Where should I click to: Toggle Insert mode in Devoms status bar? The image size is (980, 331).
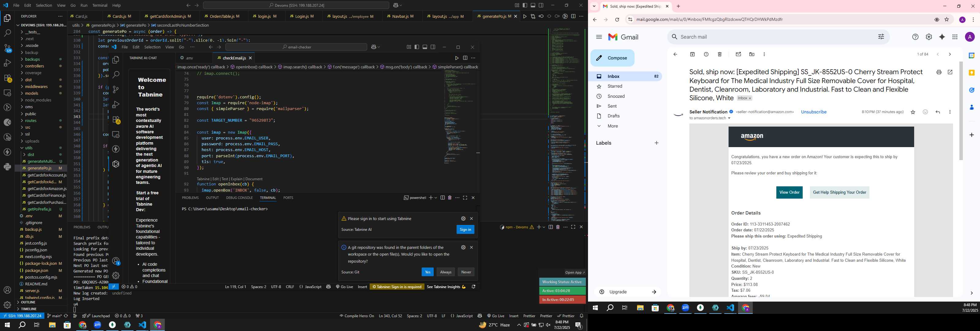point(514,316)
